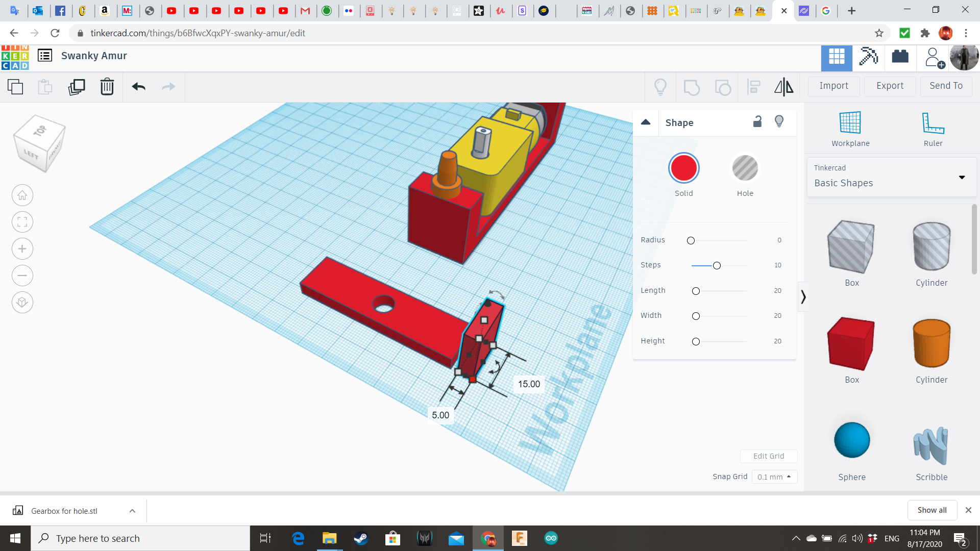Click the Steps slider handle
The width and height of the screenshot is (980, 551).
717,266
